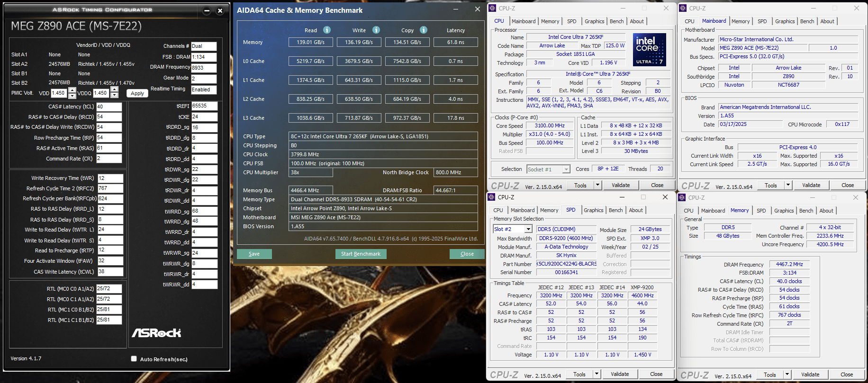The height and width of the screenshot is (383, 868).
Task: Open Tools dropdown arrow in CPU-Z Mainboard tab window
Action: click(x=788, y=185)
